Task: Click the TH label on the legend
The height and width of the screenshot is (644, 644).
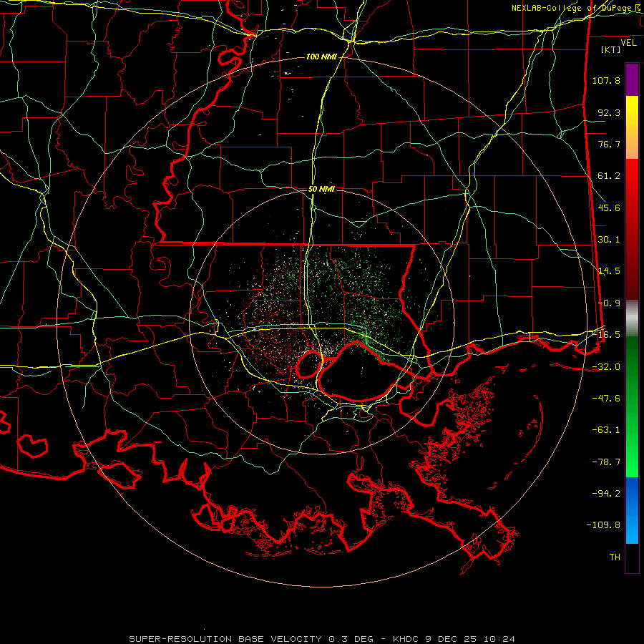Action: 615,557
